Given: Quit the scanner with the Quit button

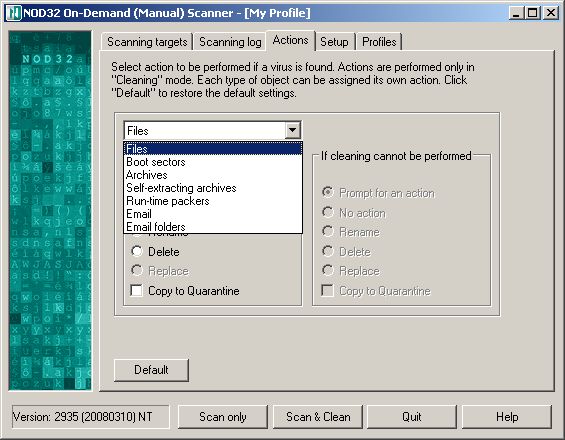Looking at the screenshot, I should click(411, 417).
